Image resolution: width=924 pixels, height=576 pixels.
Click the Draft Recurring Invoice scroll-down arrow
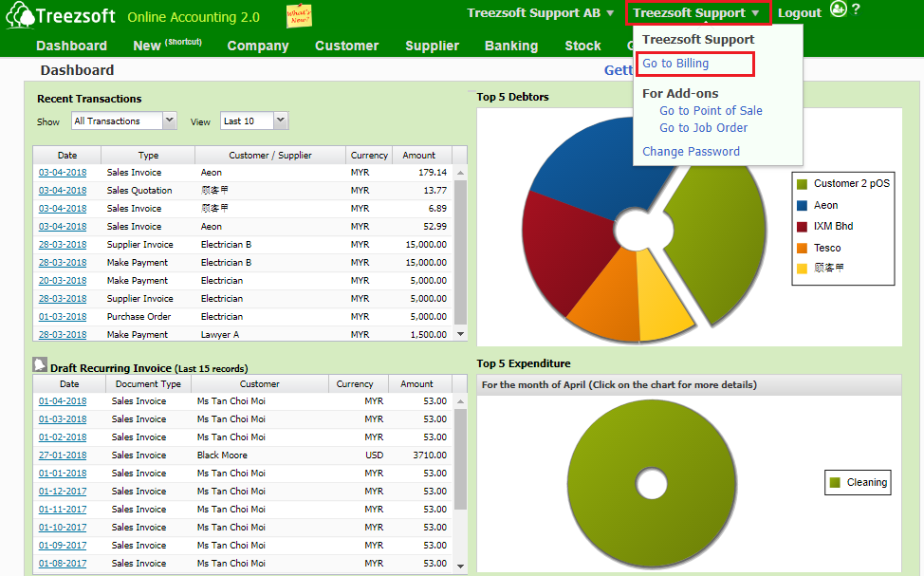pyautogui.click(x=461, y=566)
